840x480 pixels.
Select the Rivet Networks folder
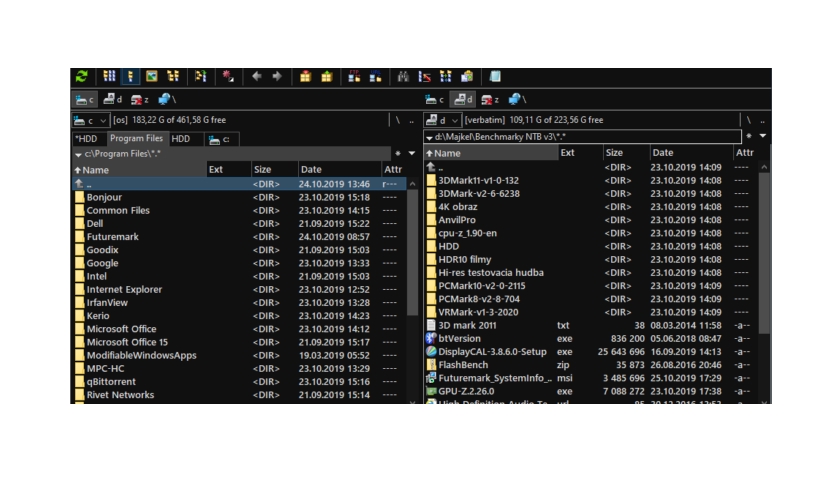[x=239, y=395]
